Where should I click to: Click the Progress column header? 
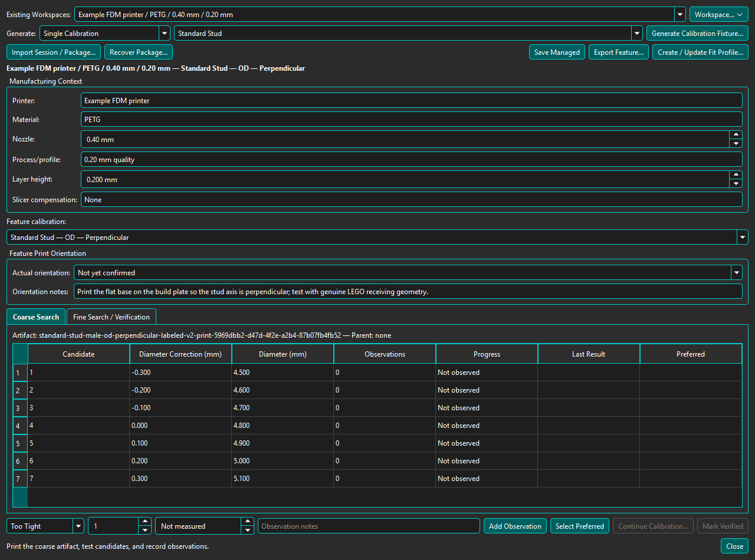coord(487,354)
